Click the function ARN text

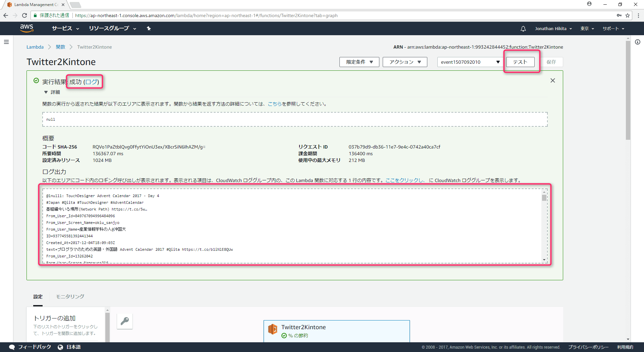pos(478,47)
